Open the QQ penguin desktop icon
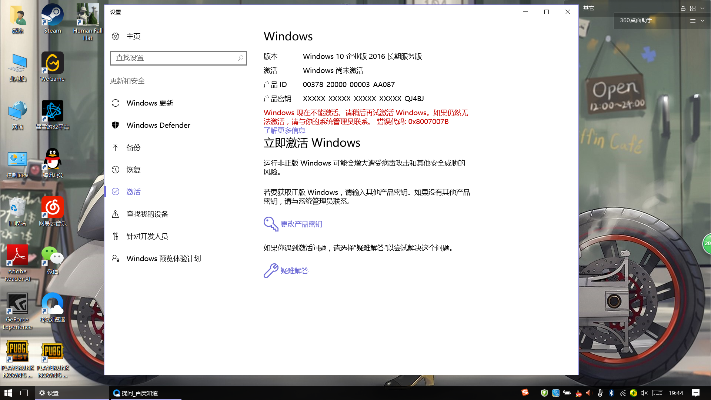 [52, 160]
